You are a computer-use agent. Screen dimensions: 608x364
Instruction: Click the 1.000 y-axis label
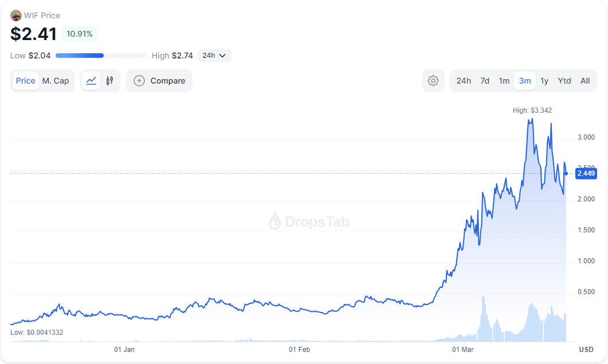(x=586, y=261)
